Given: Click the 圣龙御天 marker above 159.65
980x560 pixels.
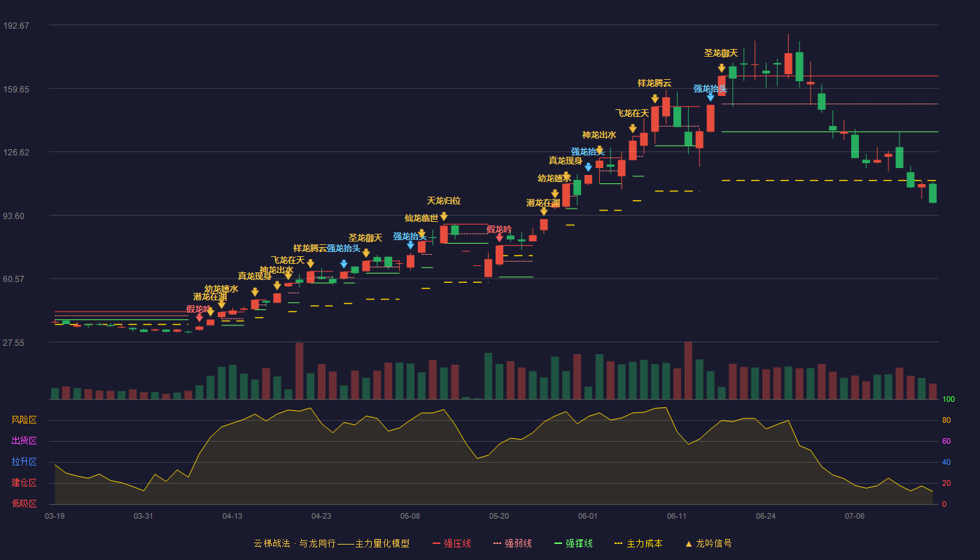Looking at the screenshot, I should 721,53.
